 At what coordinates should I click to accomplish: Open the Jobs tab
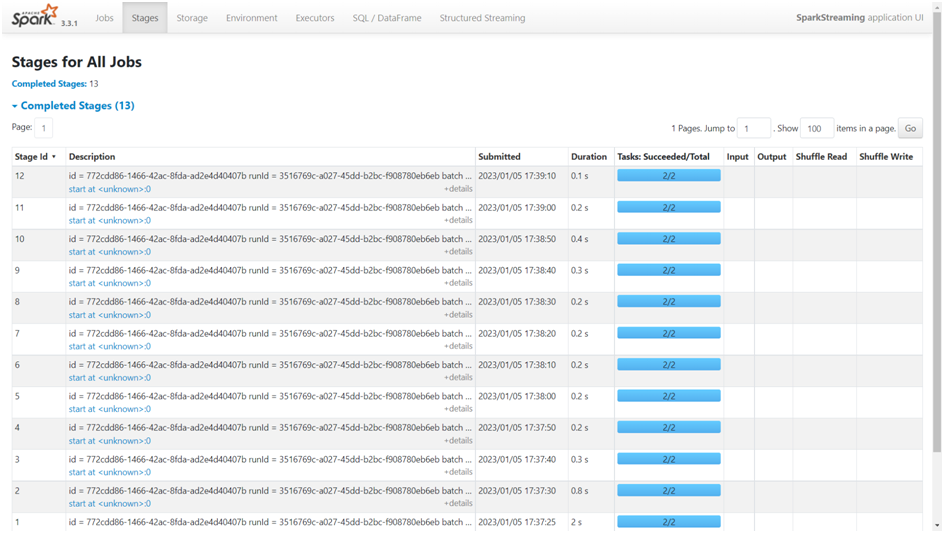tap(104, 18)
